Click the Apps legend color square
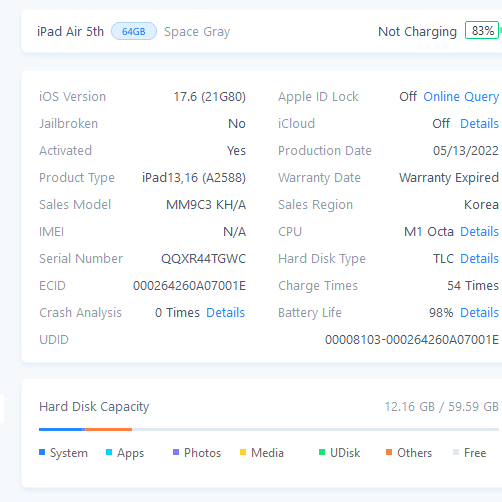The width and height of the screenshot is (502, 502). (x=109, y=452)
